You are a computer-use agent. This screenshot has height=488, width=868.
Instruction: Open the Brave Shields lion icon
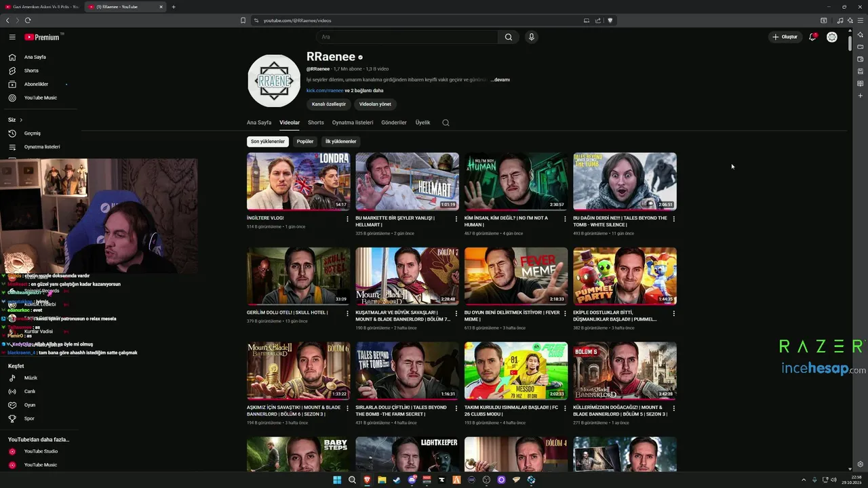(610, 20)
